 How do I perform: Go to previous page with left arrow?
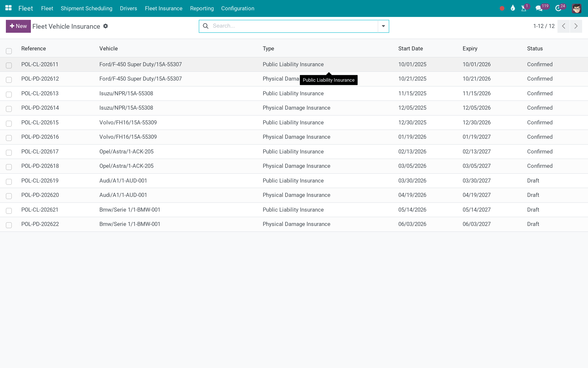[x=563, y=26]
